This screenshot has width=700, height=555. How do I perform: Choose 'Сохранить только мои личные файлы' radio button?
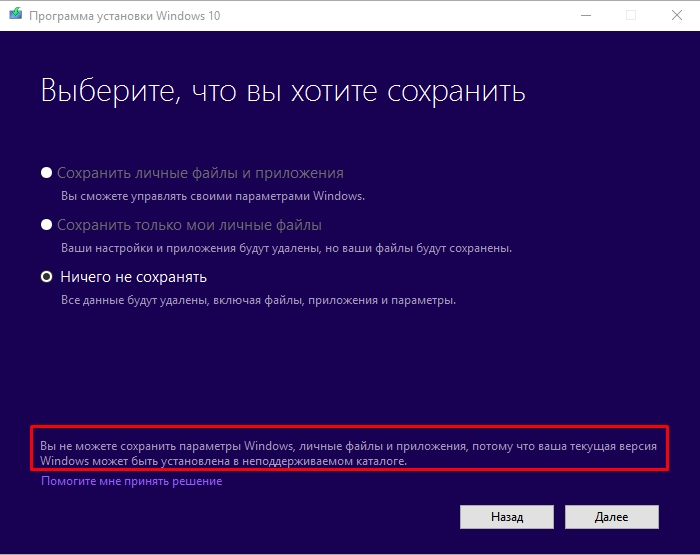coord(46,225)
